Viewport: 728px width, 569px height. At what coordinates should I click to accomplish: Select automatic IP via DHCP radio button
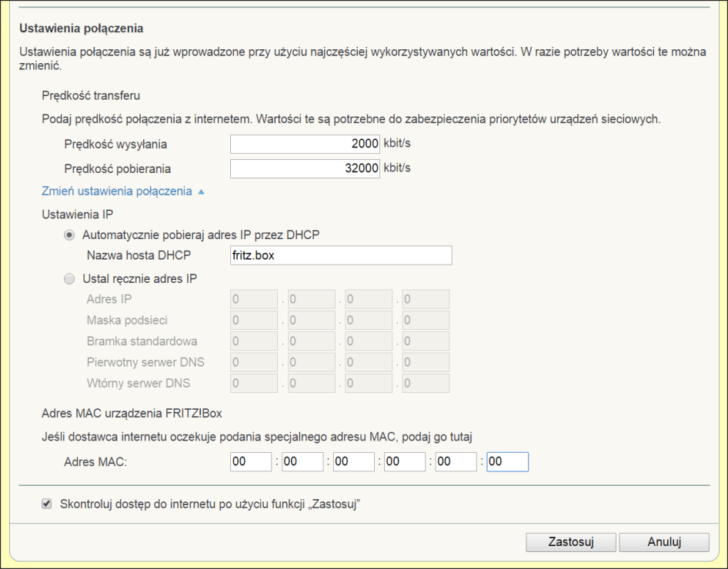click(x=70, y=235)
